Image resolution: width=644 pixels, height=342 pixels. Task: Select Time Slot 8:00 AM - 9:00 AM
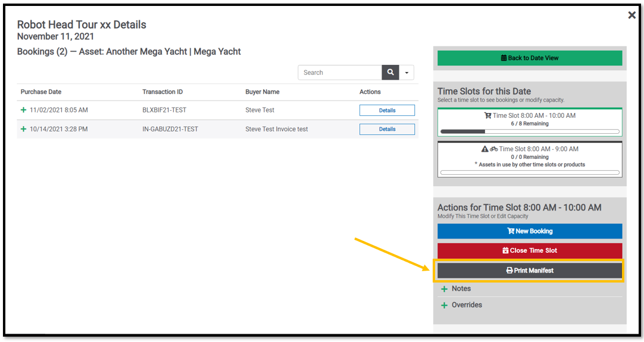point(530,159)
